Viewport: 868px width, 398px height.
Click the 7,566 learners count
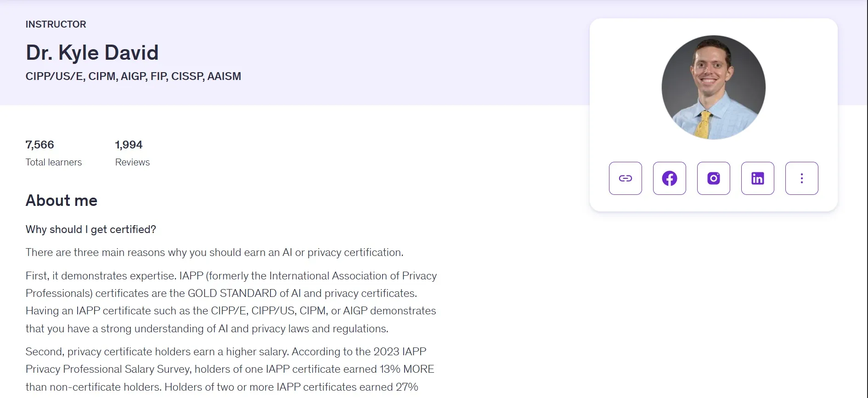point(40,145)
